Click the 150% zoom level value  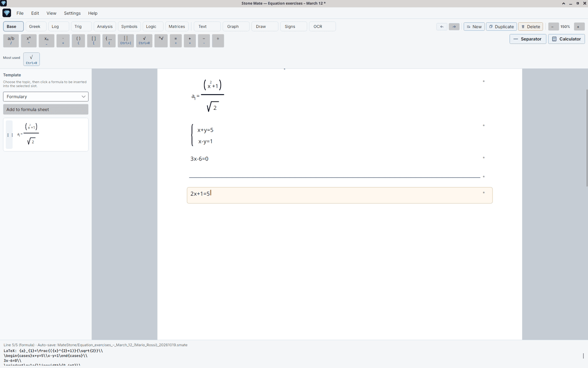click(x=565, y=26)
